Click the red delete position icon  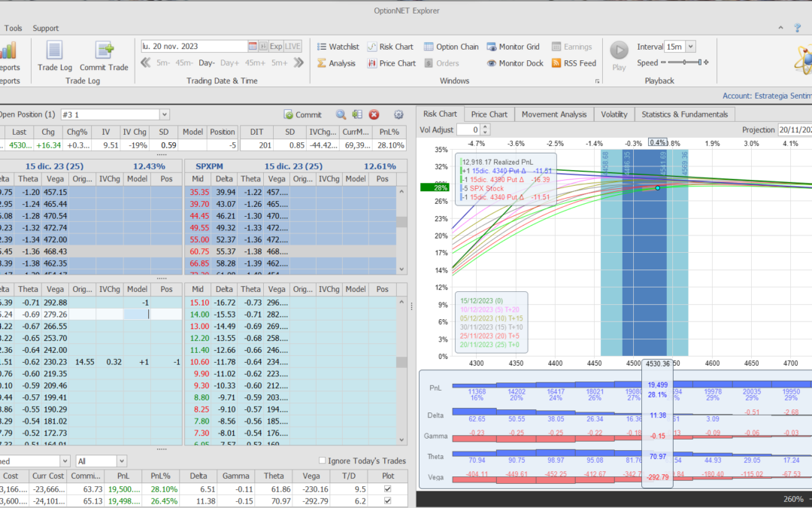point(374,114)
